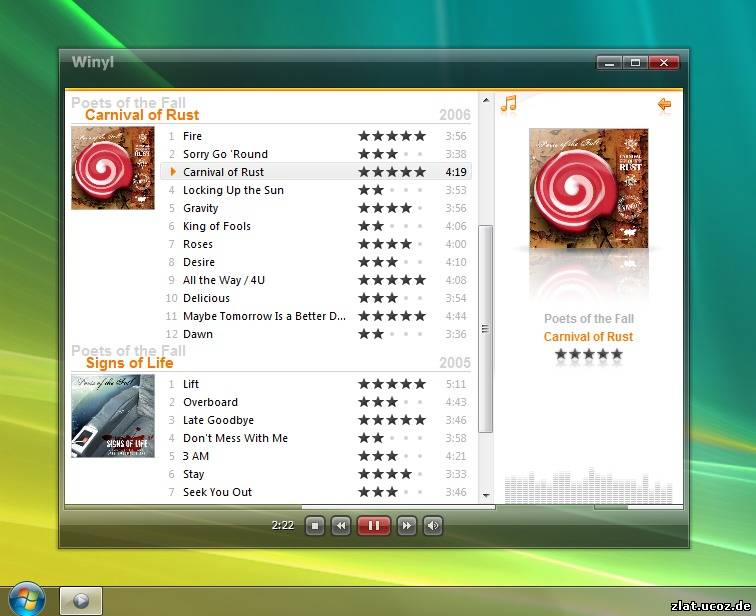Image resolution: width=756 pixels, height=616 pixels.
Task: Click the Signs of Life album title
Action: point(129,363)
